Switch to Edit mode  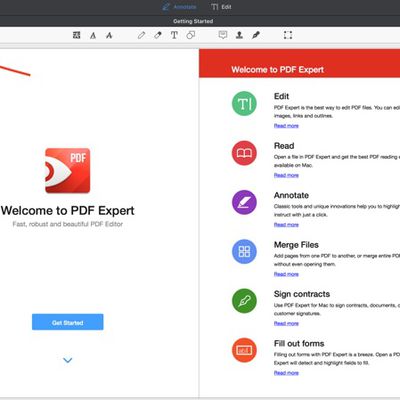pos(221,7)
